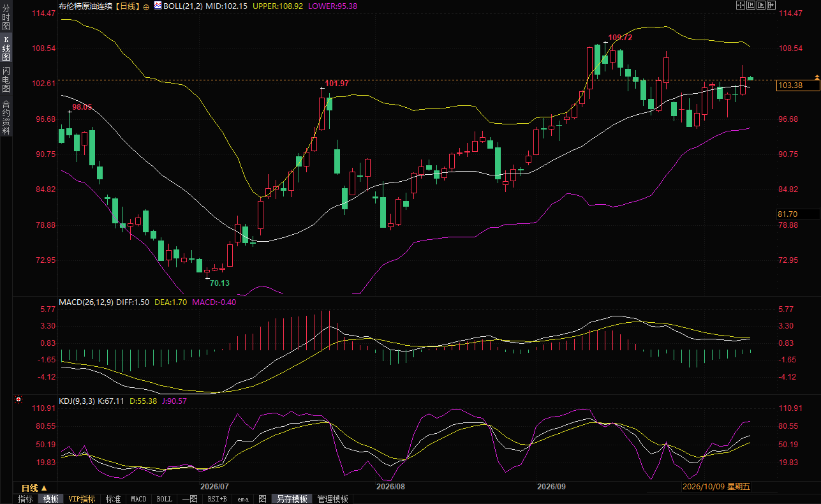The image size is (821, 504).
Task: Click the 81.70 price marker on axis
Action: click(797, 214)
